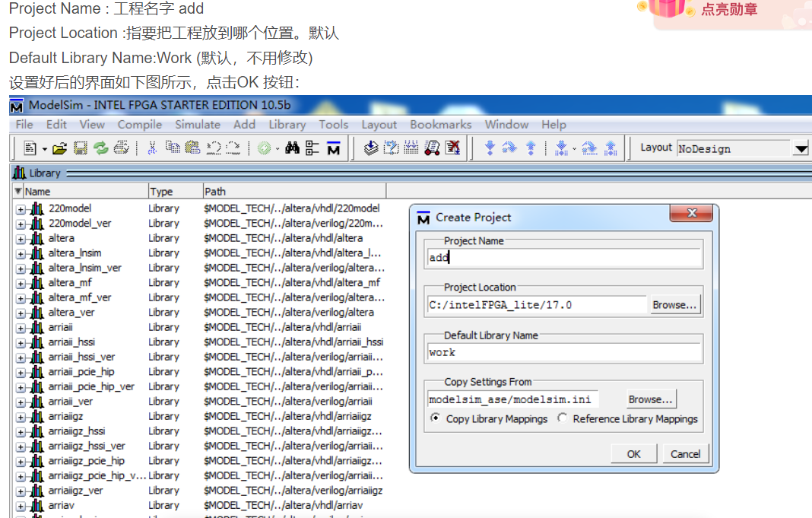The image size is (812, 518).
Task: Open the Tools menu
Action: pyautogui.click(x=333, y=124)
